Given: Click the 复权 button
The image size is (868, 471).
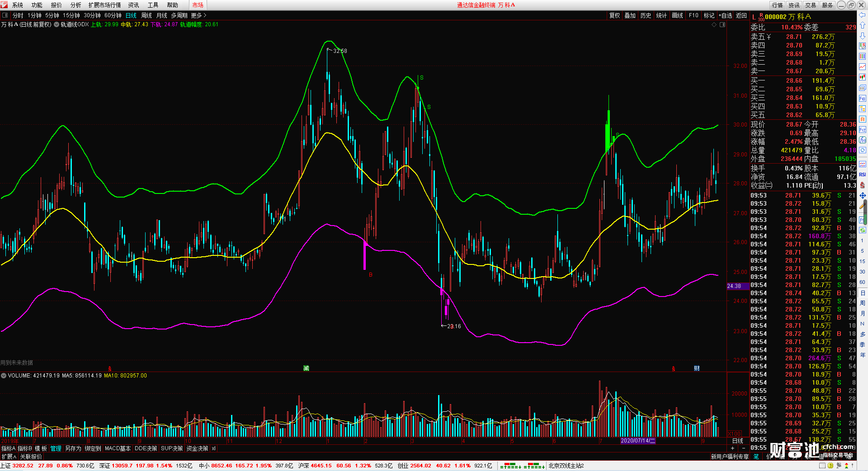Looking at the screenshot, I should (615, 15).
